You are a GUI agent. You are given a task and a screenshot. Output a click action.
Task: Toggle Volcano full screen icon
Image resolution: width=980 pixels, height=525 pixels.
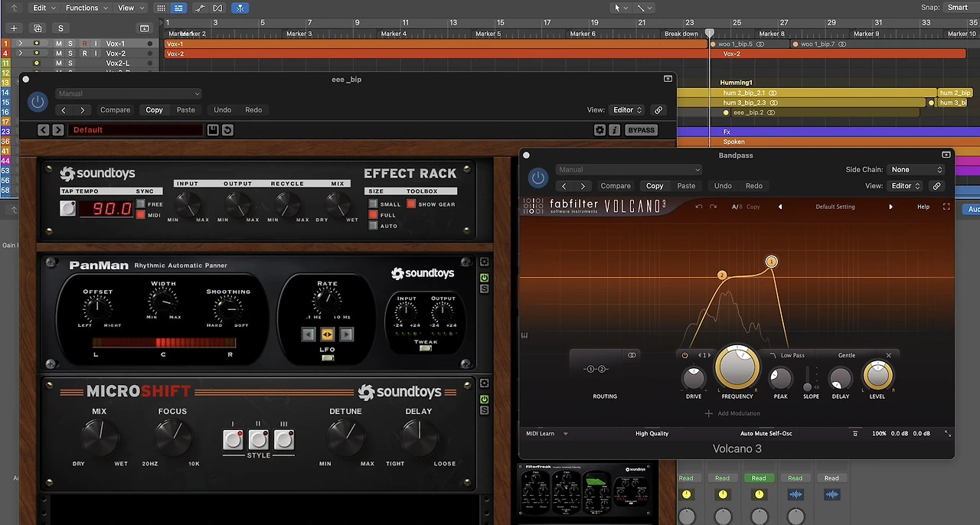tap(946, 207)
